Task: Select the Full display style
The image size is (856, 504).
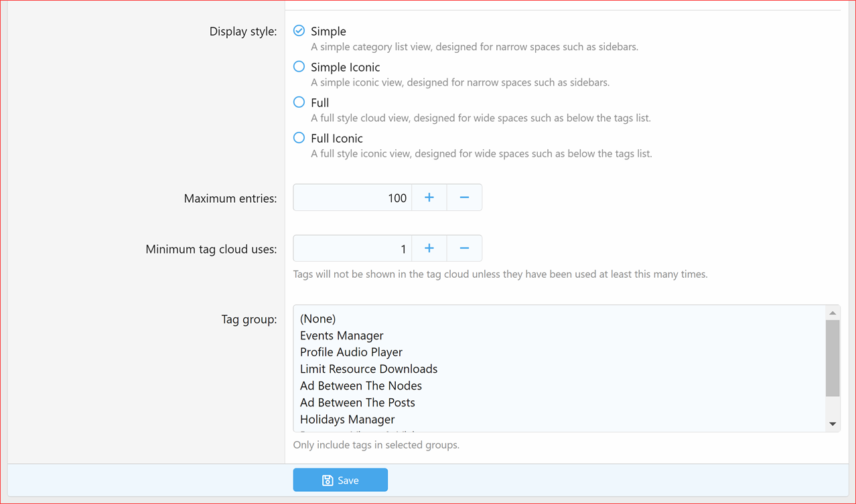Action: 299,101
